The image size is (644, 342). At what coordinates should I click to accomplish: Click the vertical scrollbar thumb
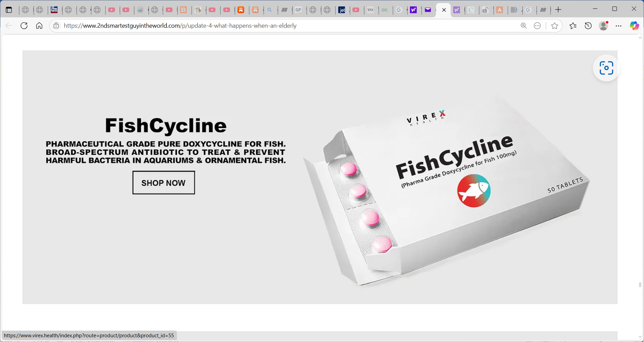point(640,285)
